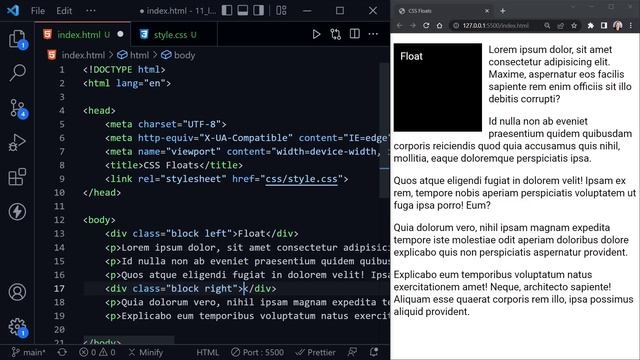
Task: Share this page icon in address bar
Action: tap(560, 25)
